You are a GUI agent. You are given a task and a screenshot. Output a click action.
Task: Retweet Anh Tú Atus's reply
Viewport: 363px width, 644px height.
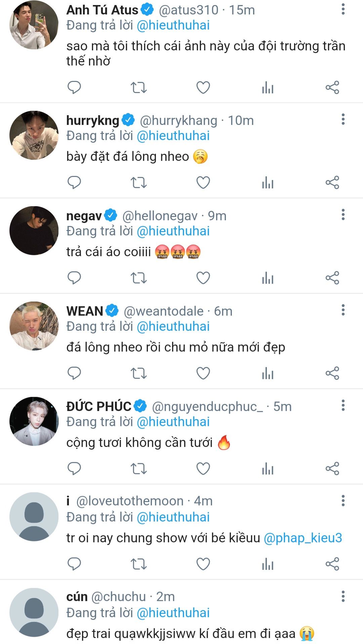(138, 88)
